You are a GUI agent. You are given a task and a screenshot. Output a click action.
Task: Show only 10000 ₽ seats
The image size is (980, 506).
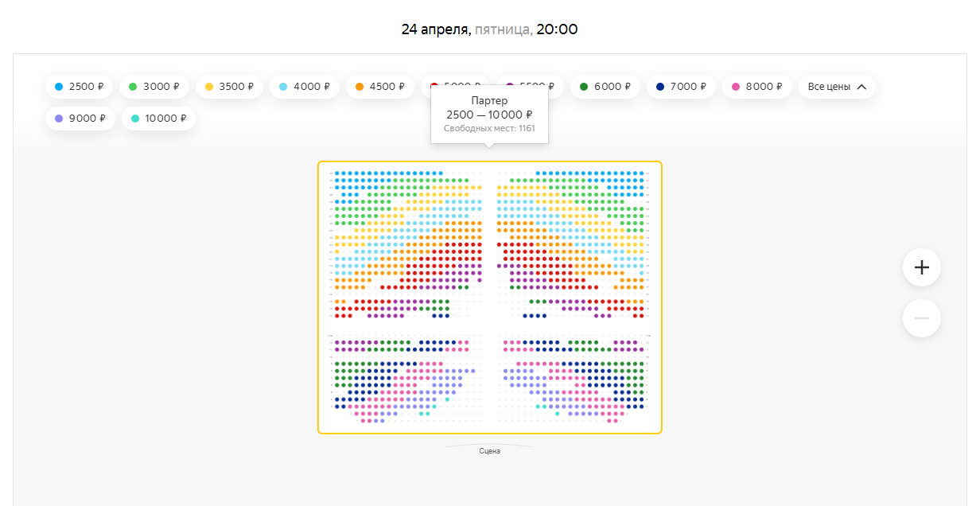(157, 119)
